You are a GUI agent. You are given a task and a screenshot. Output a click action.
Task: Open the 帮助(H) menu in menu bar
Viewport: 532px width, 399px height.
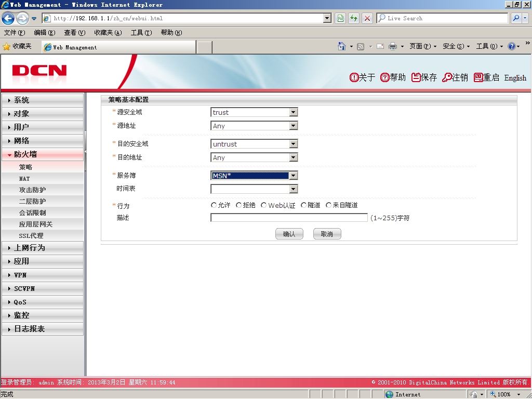tap(171, 33)
